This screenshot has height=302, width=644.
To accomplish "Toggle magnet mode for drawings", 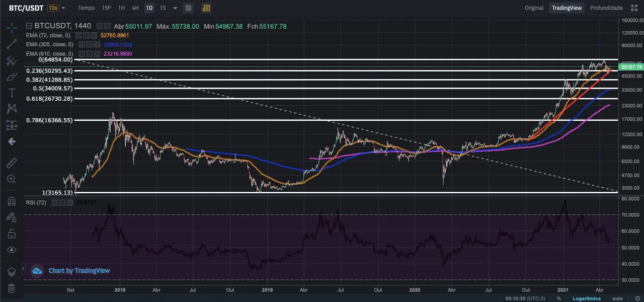I will (12, 201).
